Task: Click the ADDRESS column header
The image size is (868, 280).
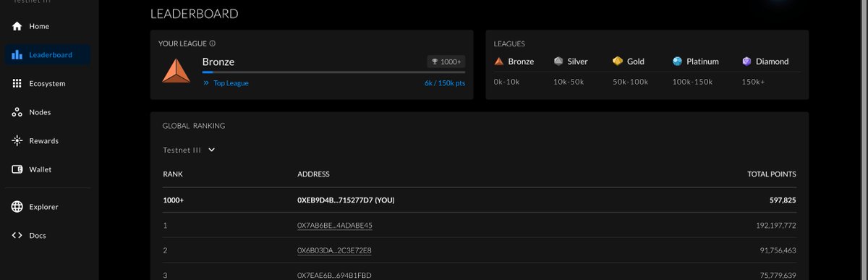Action: [x=313, y=174]
